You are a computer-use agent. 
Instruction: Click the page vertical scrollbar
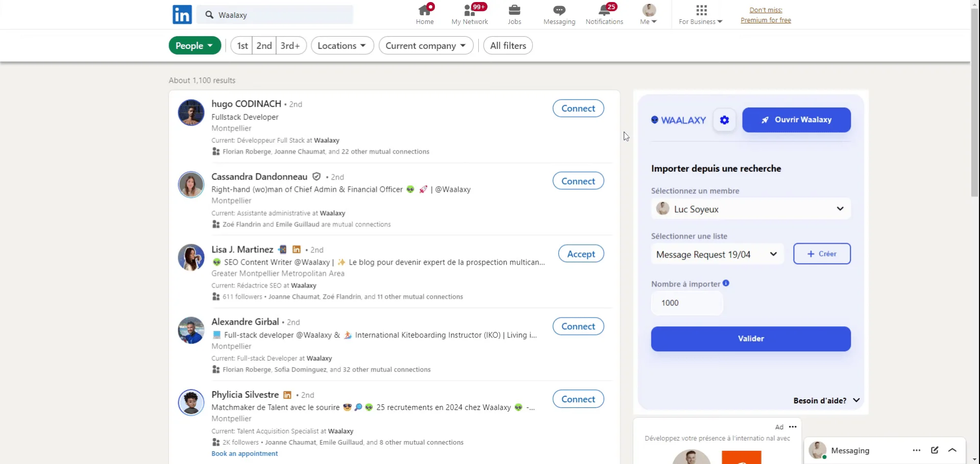pos(975,102)
